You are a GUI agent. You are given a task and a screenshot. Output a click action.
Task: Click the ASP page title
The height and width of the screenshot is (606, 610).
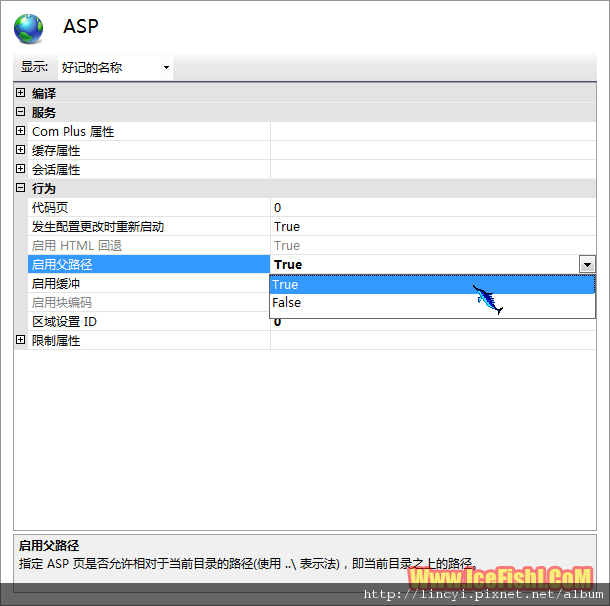click(81, 26)
